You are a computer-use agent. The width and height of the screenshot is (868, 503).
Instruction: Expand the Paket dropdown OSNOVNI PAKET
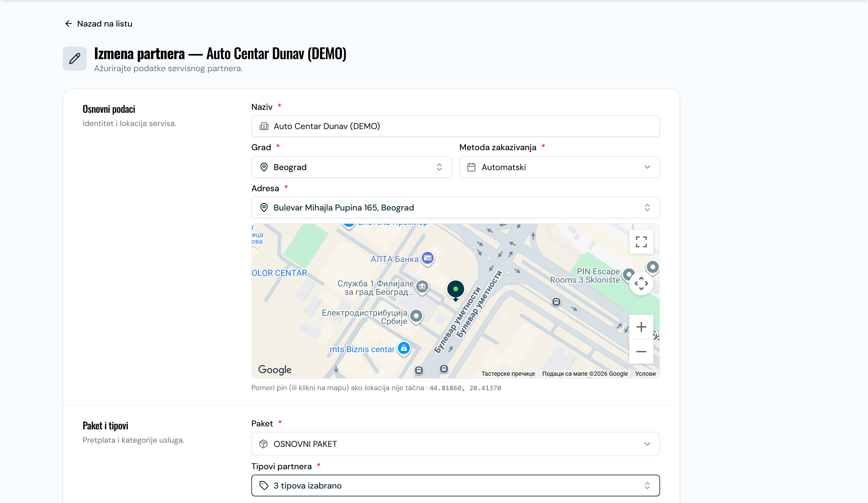click(455, 444)
